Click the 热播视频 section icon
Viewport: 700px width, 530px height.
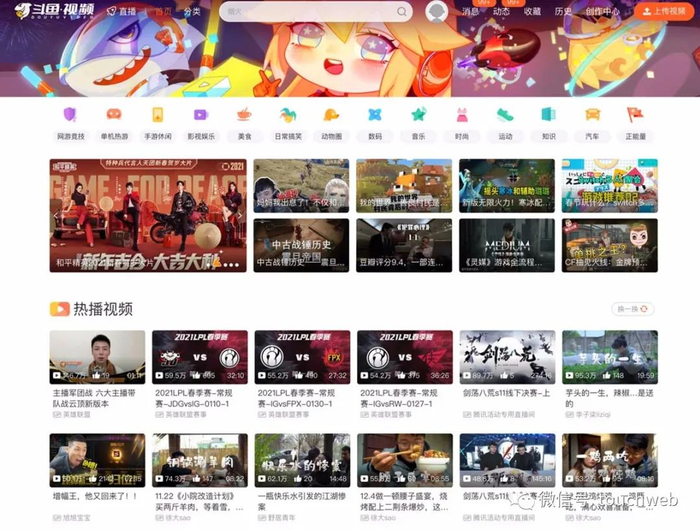[59, 309]
